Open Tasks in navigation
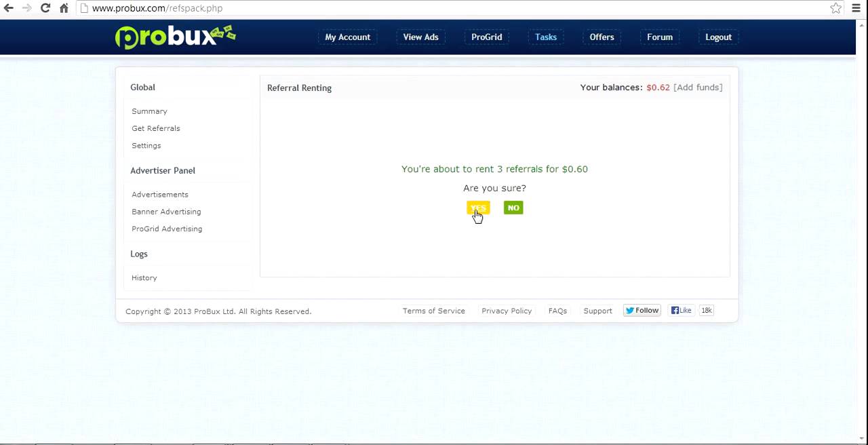868x445 pixels. (545, 37)
